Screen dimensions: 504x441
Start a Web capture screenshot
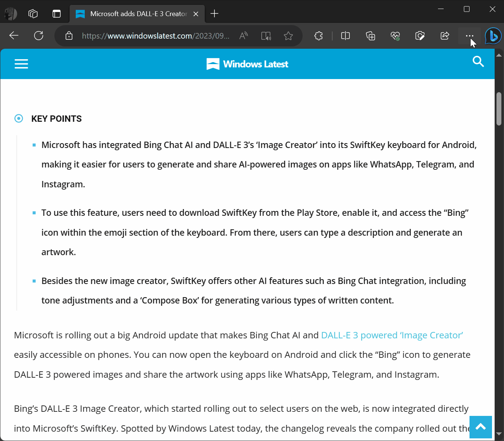coord(420,36)
